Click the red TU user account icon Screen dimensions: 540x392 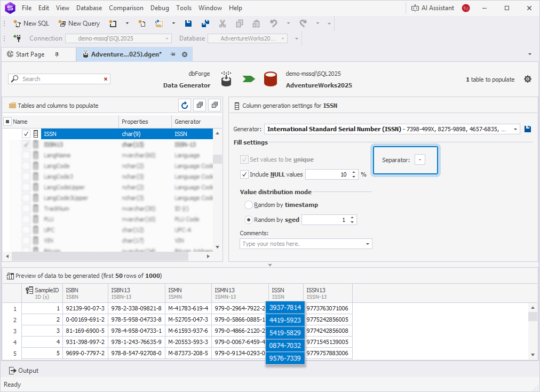pos(466,8)
